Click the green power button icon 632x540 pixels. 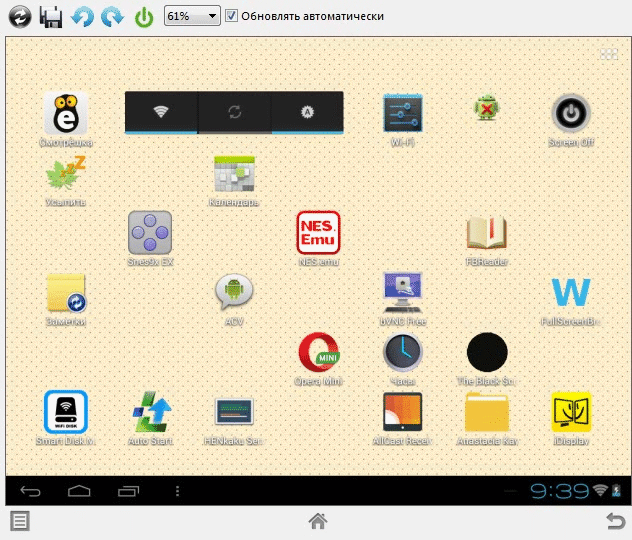[144, 17]
